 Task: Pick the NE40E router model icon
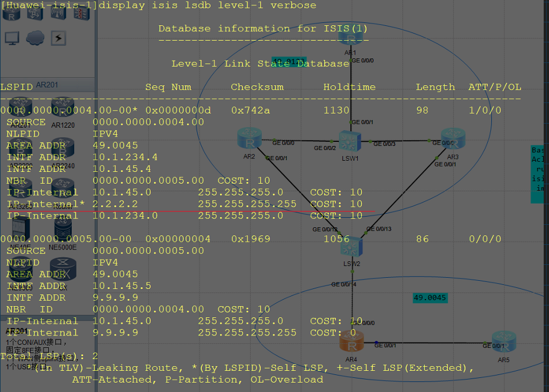point(21,230)
